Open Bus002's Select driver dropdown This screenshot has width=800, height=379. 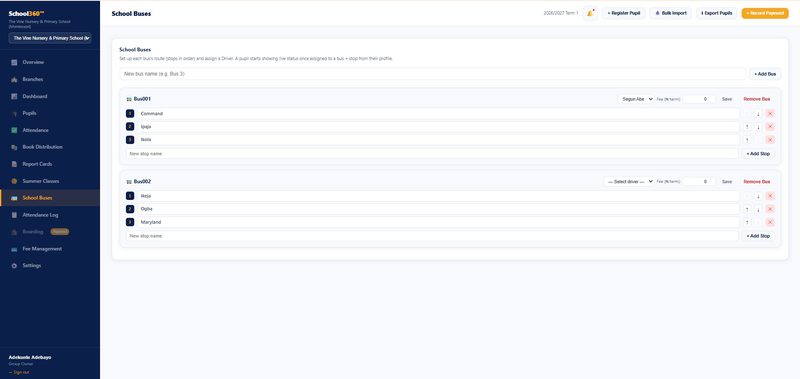click(629, 182)
